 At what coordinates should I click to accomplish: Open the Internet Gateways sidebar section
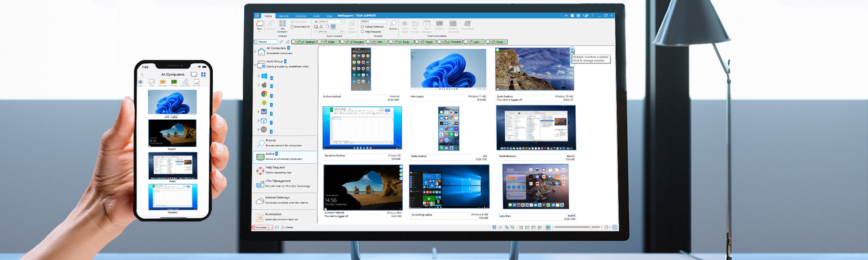pos(285,201)
